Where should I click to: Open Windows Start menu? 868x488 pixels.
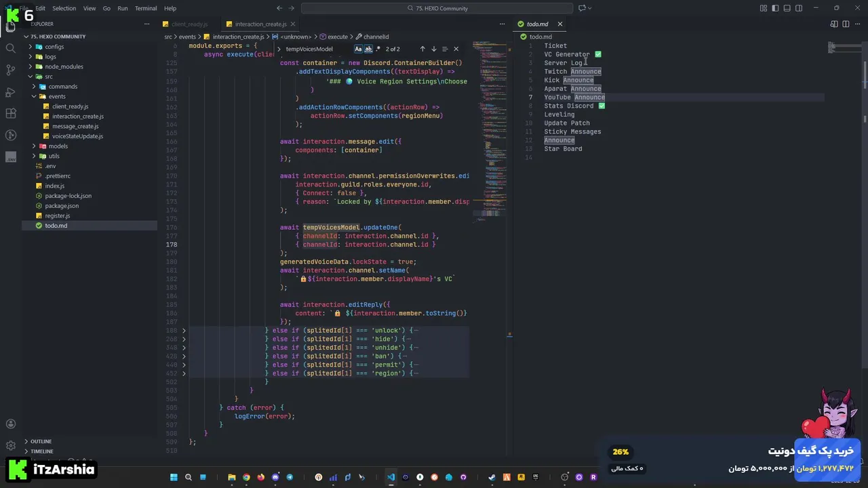pyautogui.click(x=174, y=477)
